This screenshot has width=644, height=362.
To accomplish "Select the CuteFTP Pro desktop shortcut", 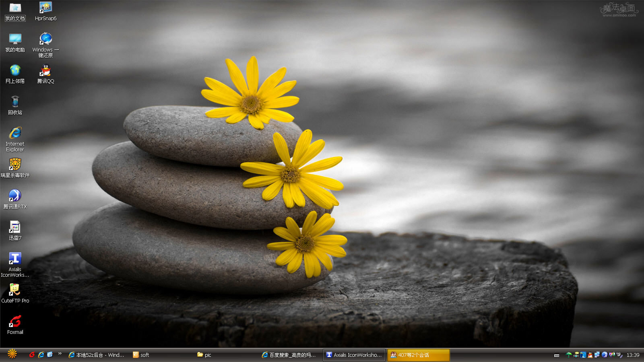I will coord(15,294).
